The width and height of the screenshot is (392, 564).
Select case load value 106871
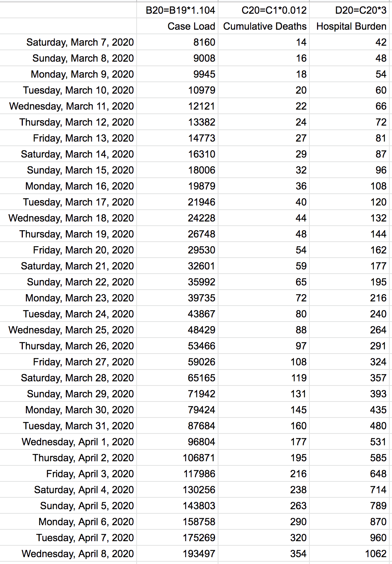pos(177,458)
